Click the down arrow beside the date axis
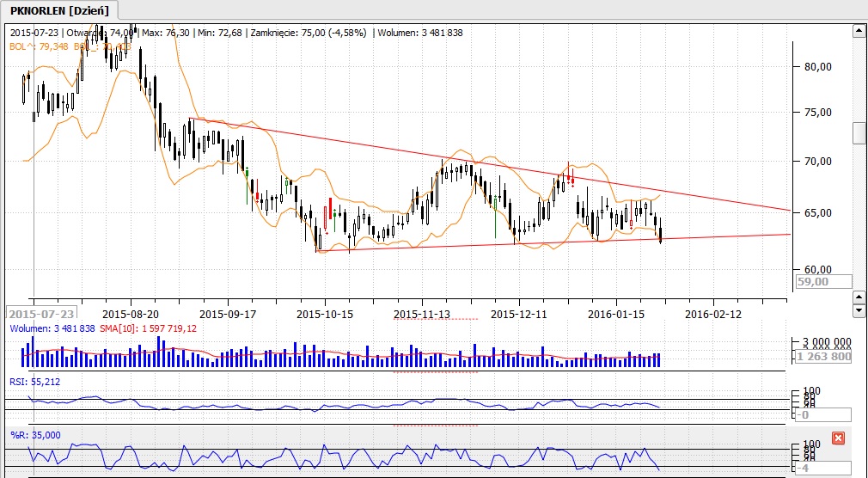The height and width of the screenshot is (478, 868). [858, 309]
